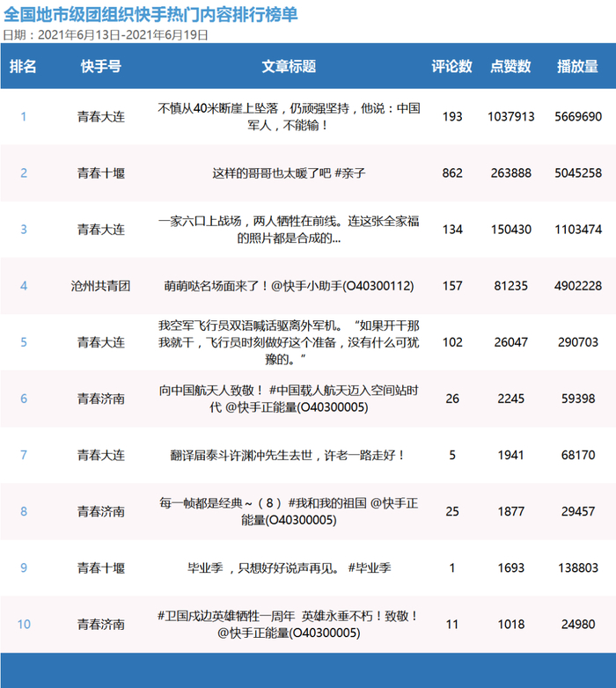Click comment count 102

452,342
